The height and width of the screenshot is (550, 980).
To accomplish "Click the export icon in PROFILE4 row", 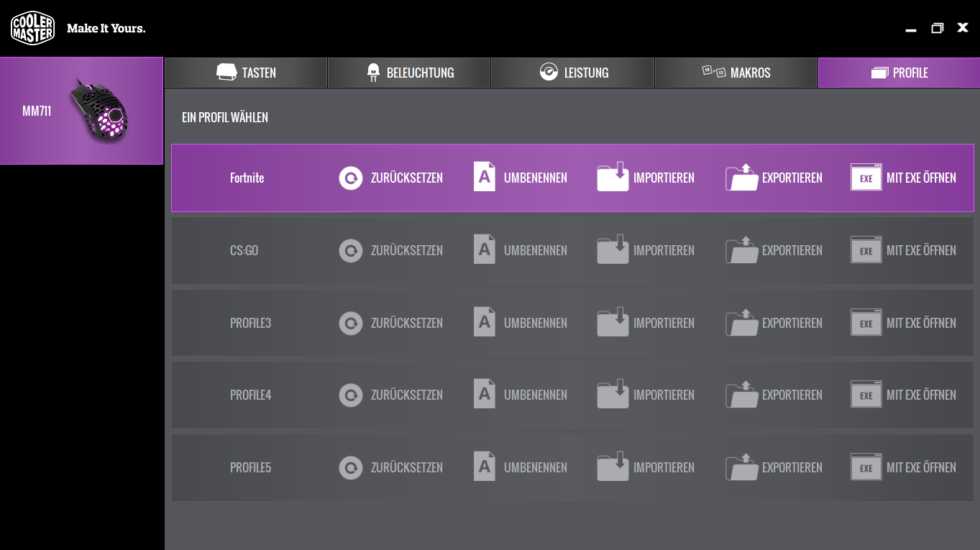I will 742,394.
